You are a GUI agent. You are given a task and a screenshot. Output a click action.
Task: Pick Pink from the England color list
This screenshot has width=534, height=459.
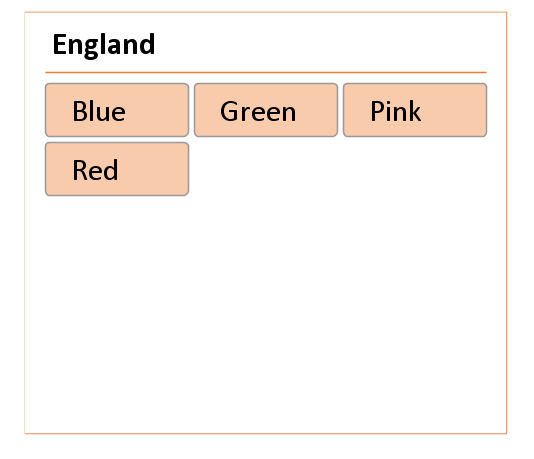click(x=415, y=110)
